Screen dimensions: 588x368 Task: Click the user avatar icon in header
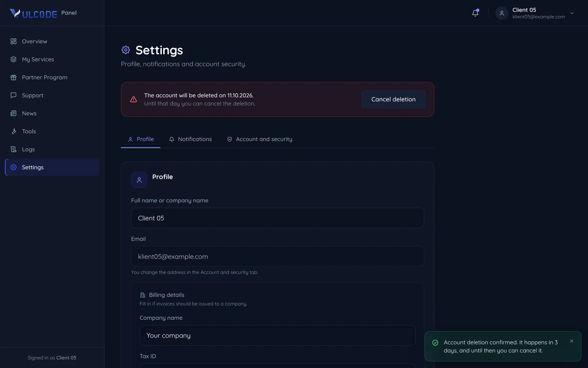(502, 13)
